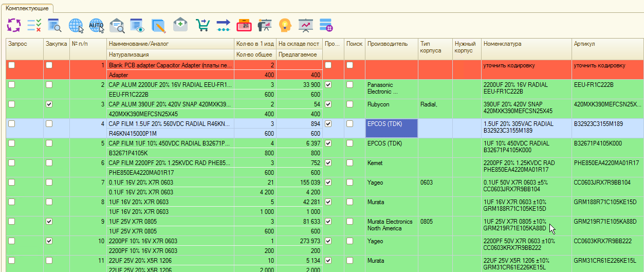Click the envelope with magnifier icon

117,25
